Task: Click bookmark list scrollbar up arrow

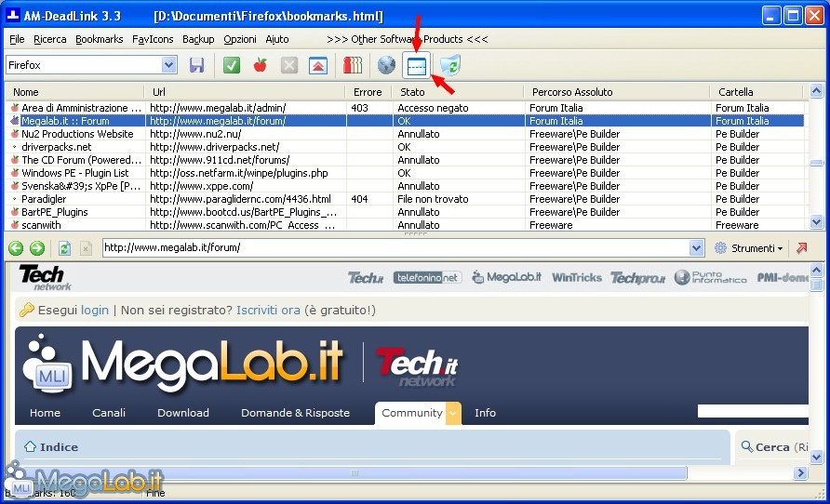Action: (817, 91)
